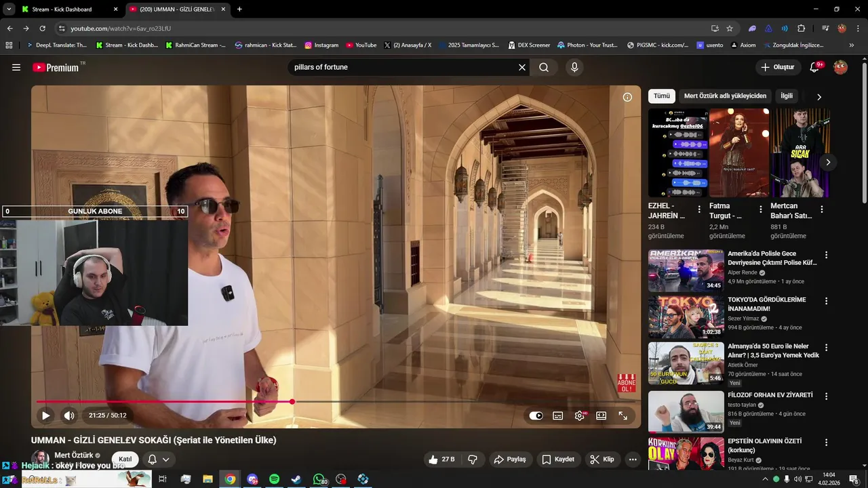Screen dimensions: 868x488
Task: Dislike the video
Action: pos(473,459)
